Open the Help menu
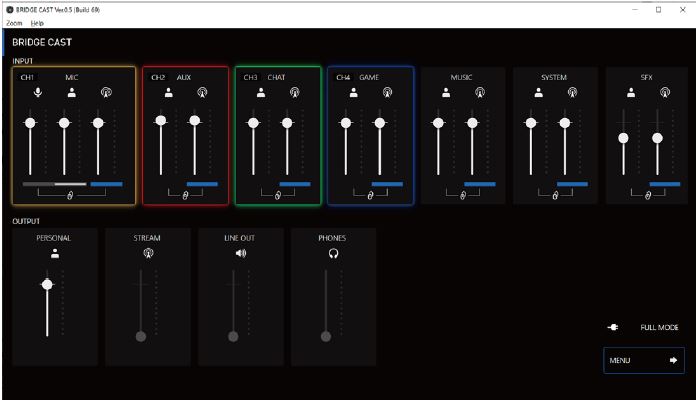The width and height of the screenshot is (698, 401). coord(37,23)
